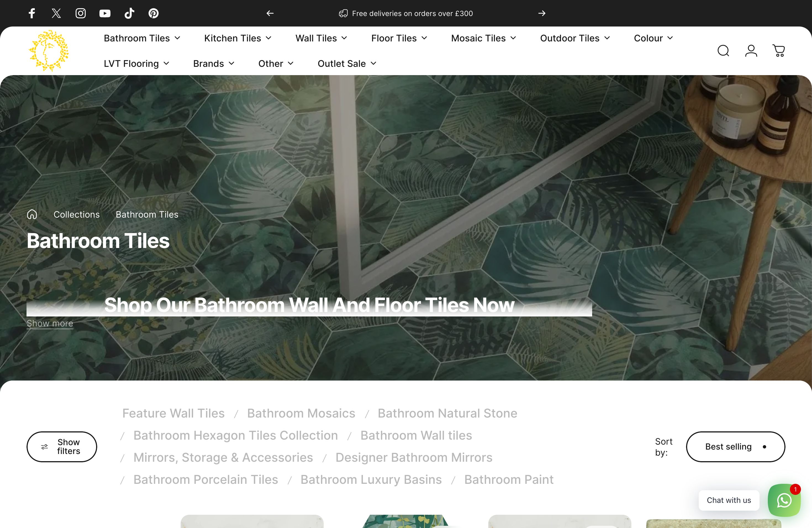Open the TikTok social icon
This screenshot has width=812, height=528.
pos(129,13)
